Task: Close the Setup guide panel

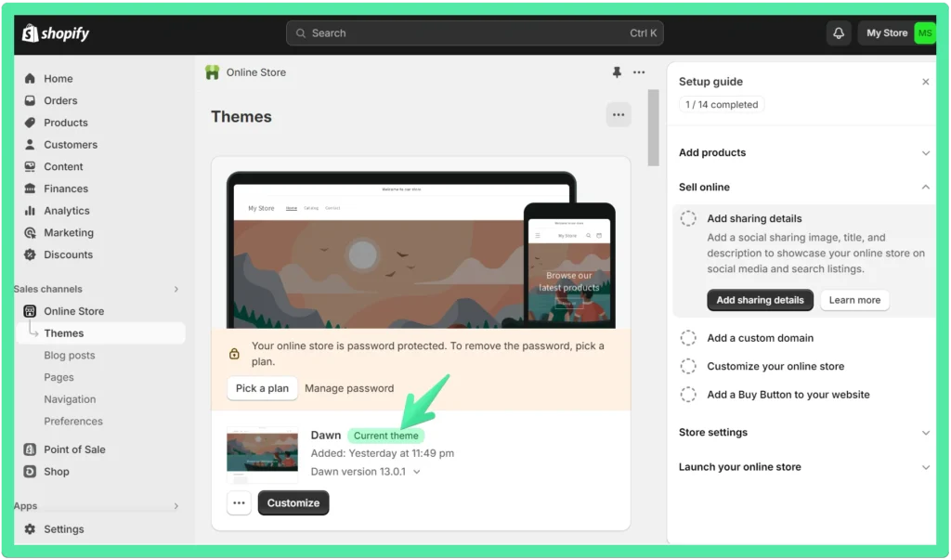Action: 926,82
